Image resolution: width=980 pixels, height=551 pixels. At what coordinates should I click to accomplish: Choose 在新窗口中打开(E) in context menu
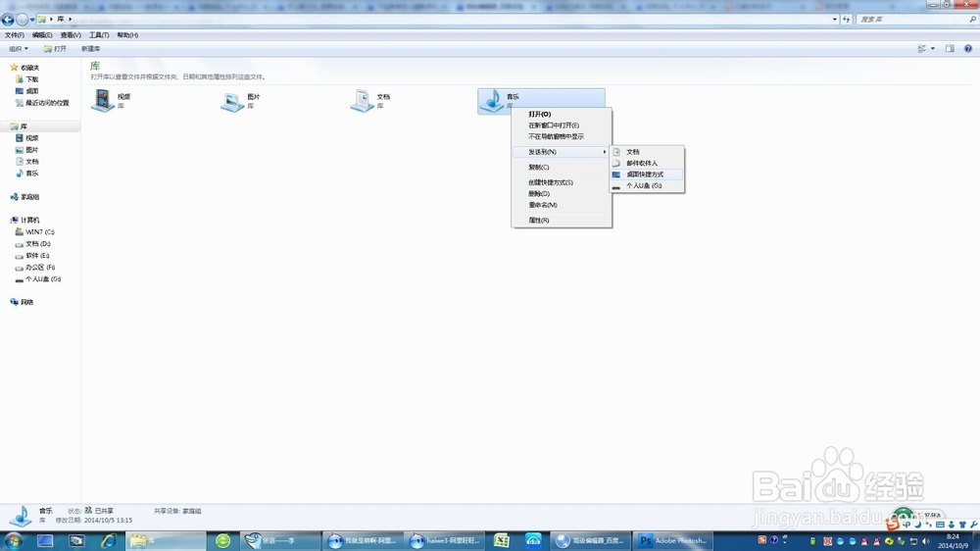(x=562, y=125)
